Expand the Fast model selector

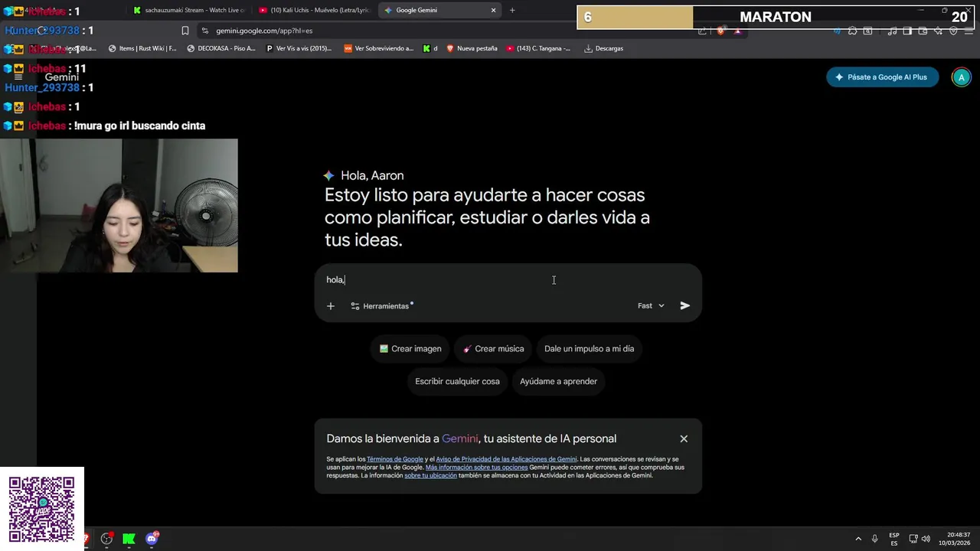pyautogui.click(x=652, y=305)
